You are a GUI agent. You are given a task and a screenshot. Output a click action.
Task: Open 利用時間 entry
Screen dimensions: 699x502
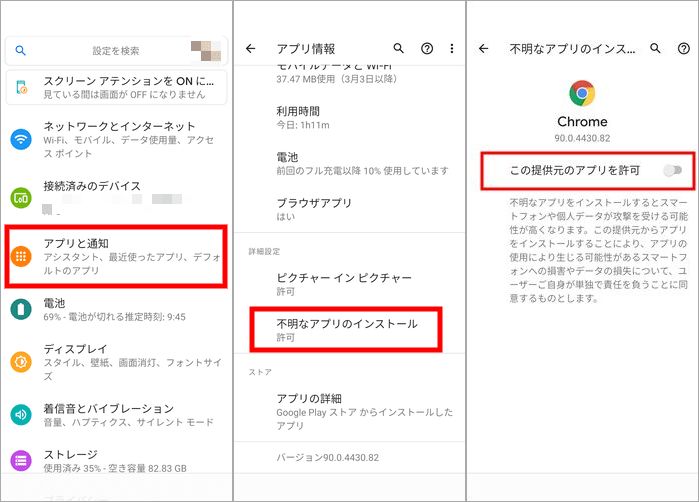pos(350,118)
